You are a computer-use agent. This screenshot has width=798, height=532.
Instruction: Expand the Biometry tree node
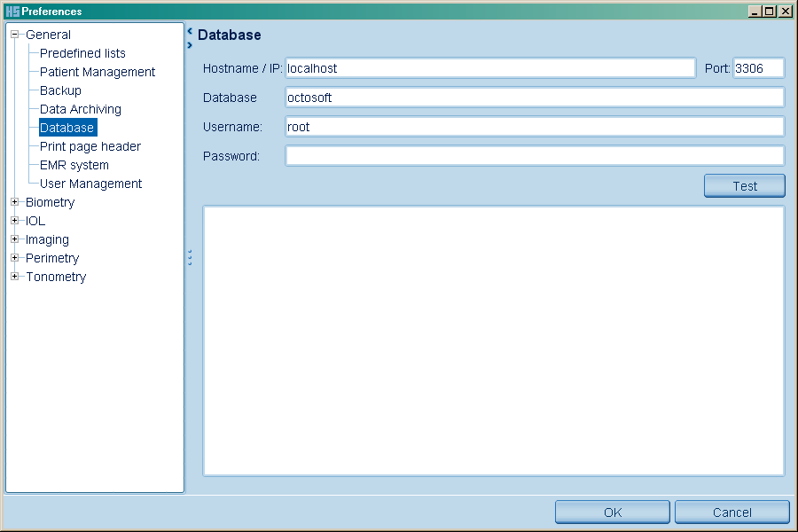15,202
